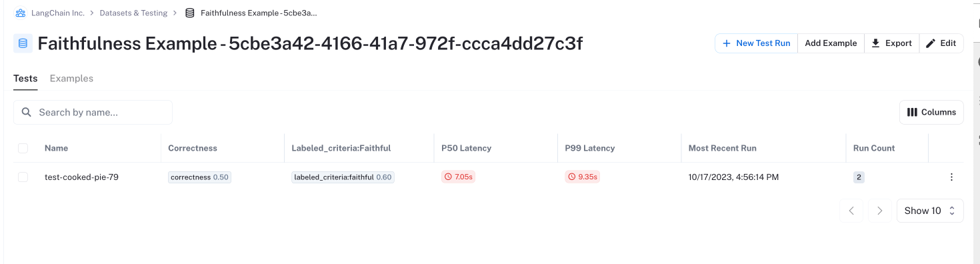
Task: Open the Columns selector
Action: click(931, 112)
